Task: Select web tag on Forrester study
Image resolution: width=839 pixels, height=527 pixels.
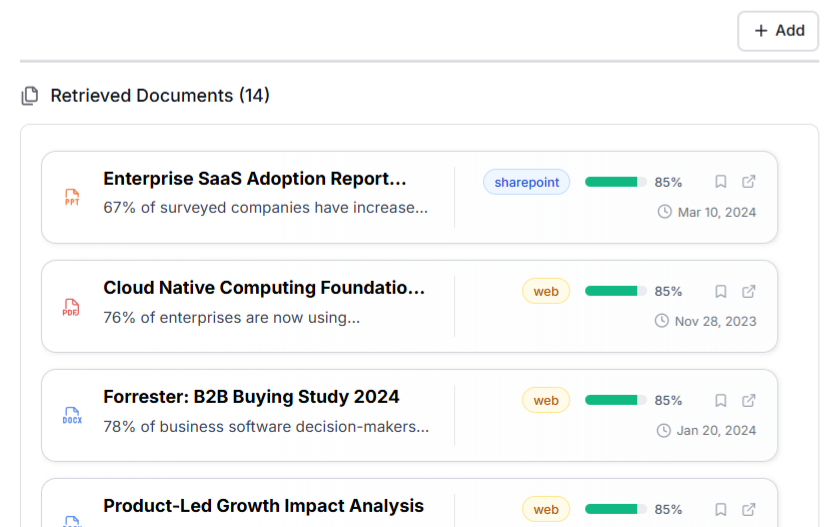Action: 545,400
